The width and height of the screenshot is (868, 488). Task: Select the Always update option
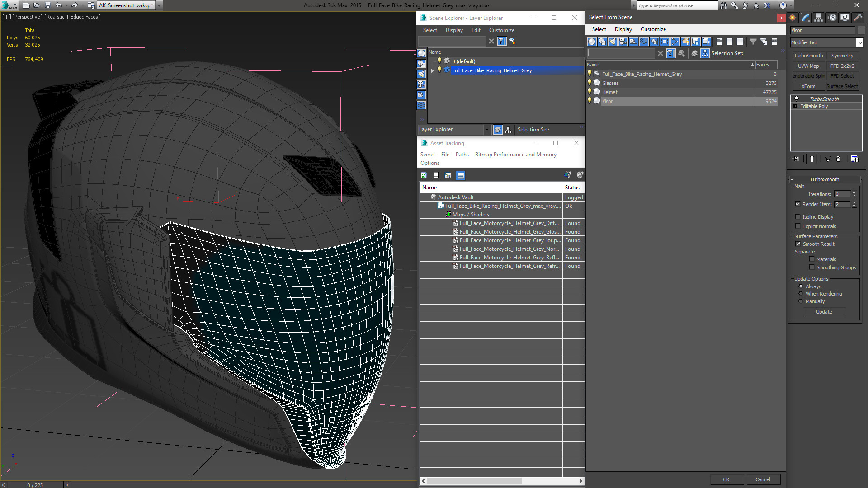click(x=801, y=286)
